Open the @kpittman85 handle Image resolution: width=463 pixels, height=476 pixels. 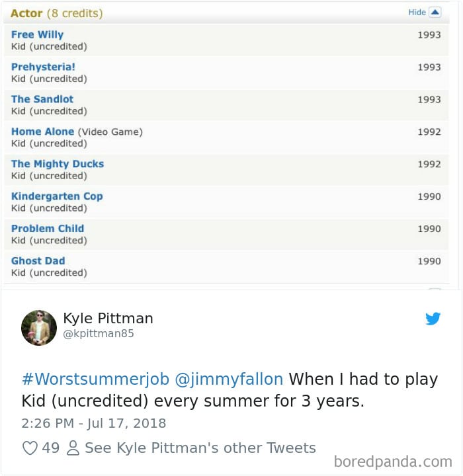pyautogui.click(x=98, y=334)
